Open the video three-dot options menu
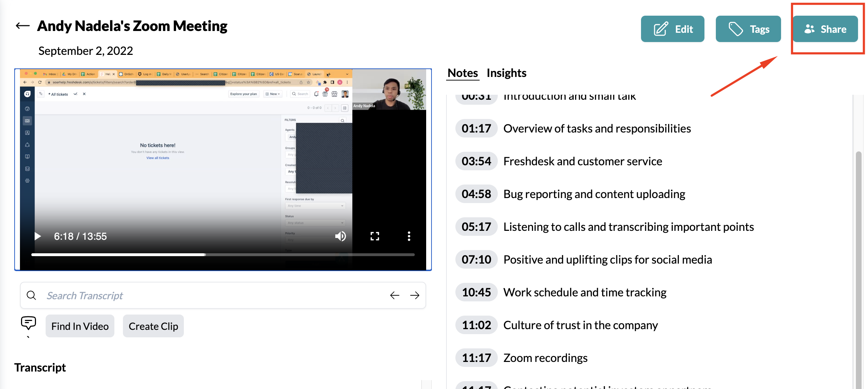 (x=409, y=236)
